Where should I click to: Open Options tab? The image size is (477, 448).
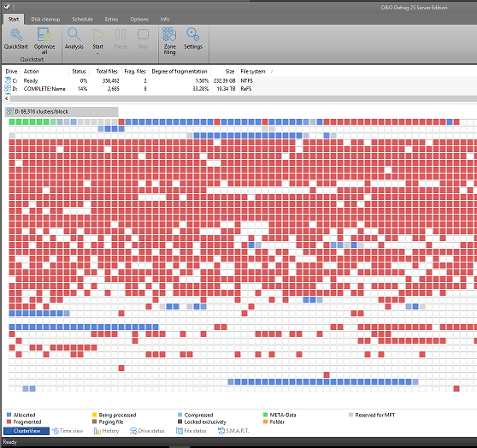(139, 19)
